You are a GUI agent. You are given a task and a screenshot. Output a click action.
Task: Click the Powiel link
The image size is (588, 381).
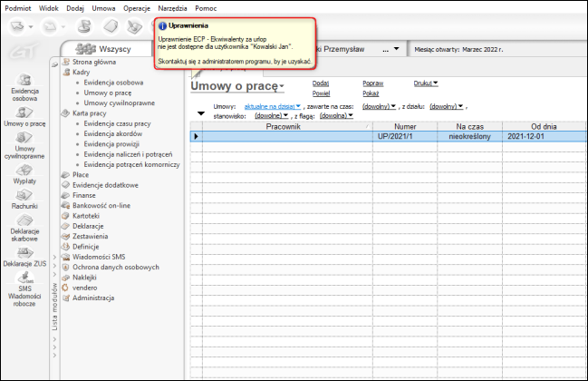tap(321, 93)
